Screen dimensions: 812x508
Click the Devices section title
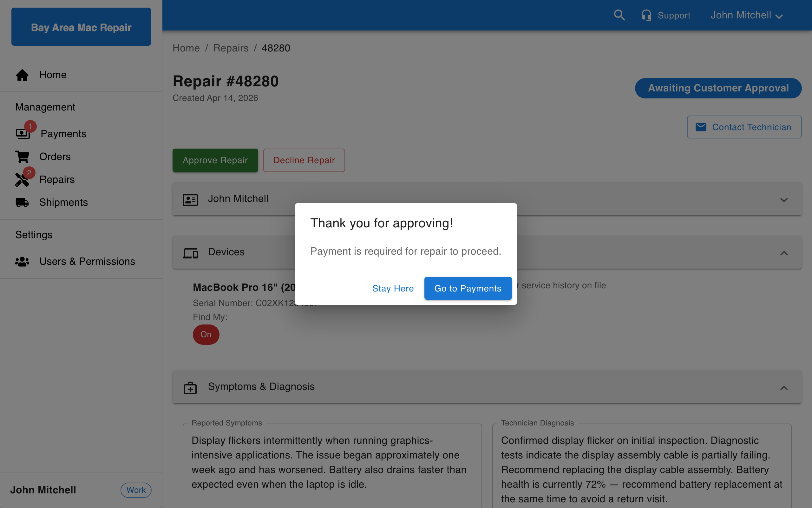(x=226, y=252)
